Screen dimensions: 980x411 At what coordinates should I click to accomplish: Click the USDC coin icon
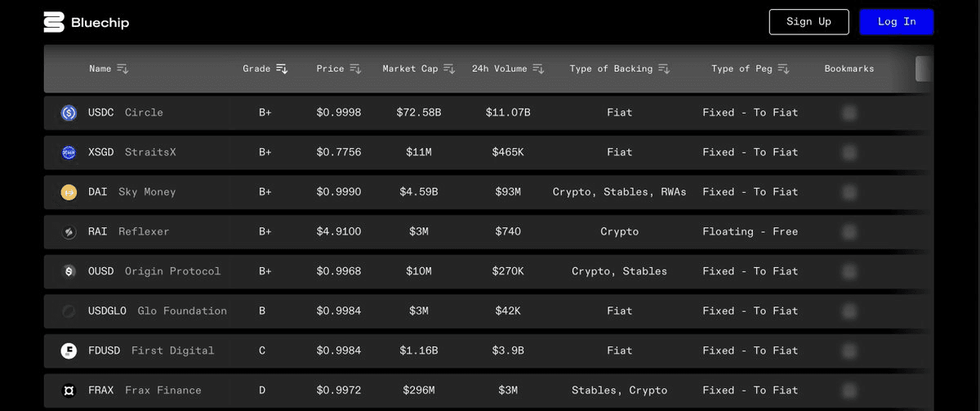69,113
